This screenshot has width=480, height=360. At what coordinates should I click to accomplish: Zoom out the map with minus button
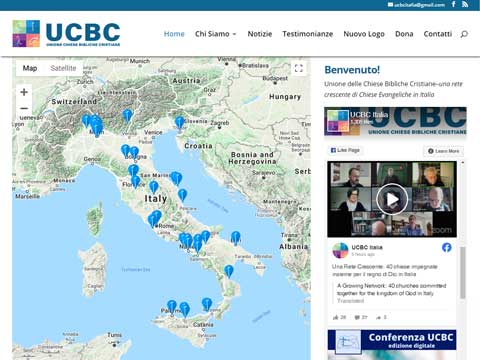[24, 108]
